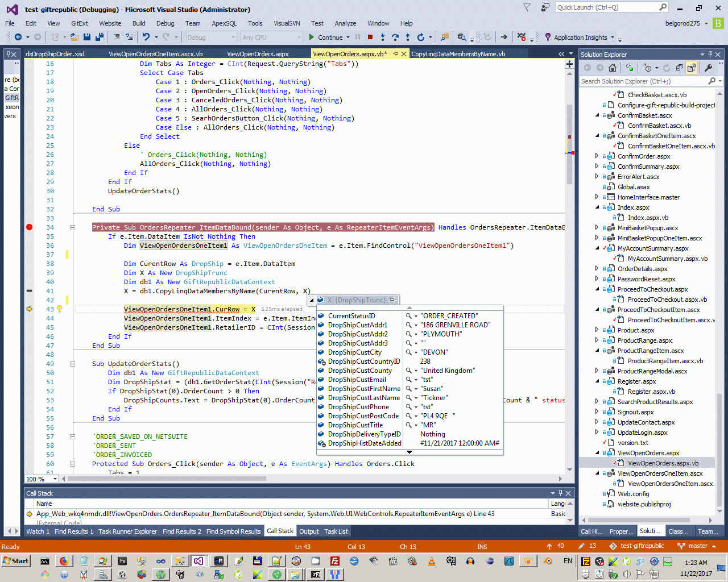
Task: Click the Solution Explorer Home icon
Action: click(612, 68)
